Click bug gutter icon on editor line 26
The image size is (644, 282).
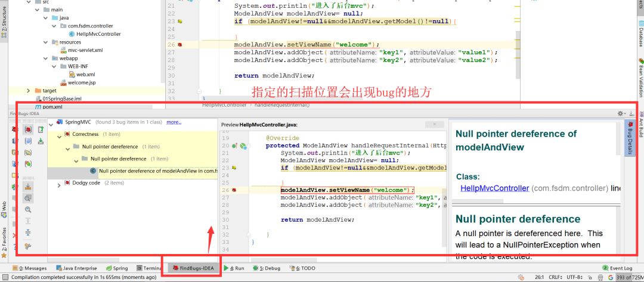[180, 45]
